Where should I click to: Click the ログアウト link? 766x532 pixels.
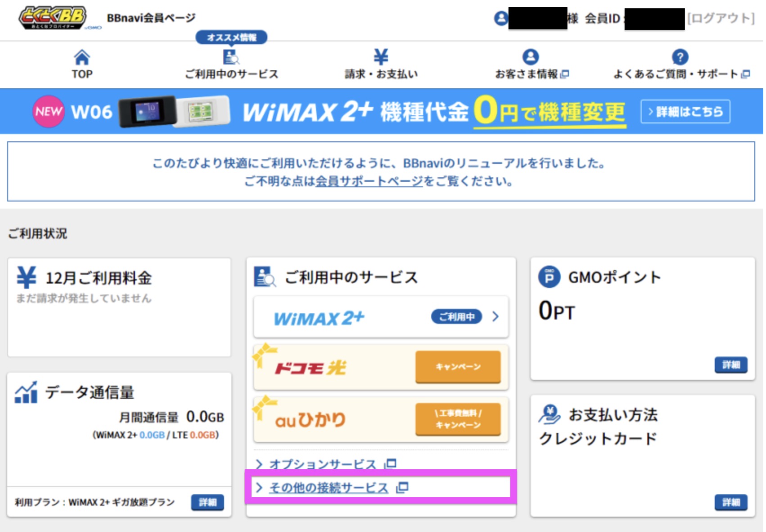[721, 18]
